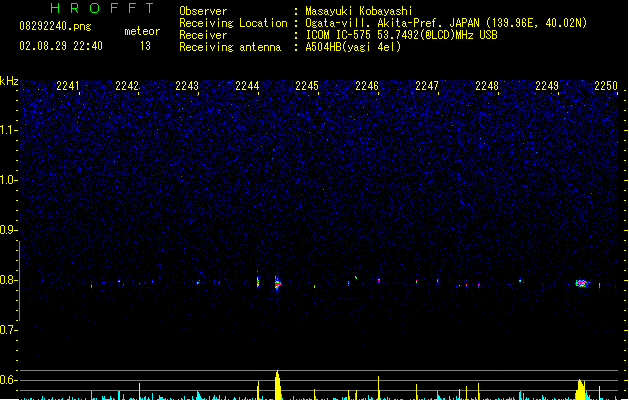The image size is (629, 400).
Task: Click the 2247 time marker
Action: click(x=427, y=86)
